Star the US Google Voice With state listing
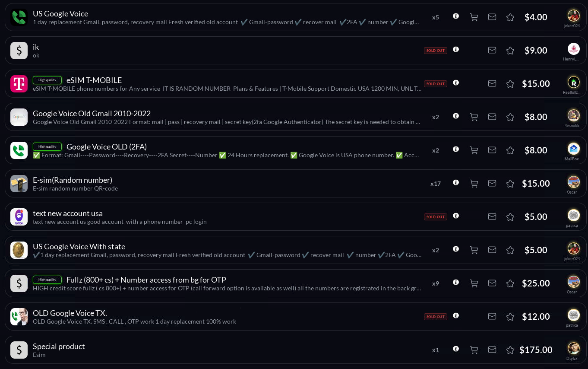The image size is (588, 369). click(x=510, y=250)
